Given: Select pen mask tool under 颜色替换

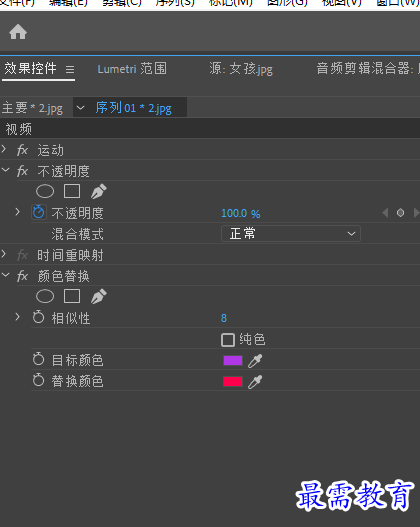Looking at the screenshot, I should pos(99,296).
